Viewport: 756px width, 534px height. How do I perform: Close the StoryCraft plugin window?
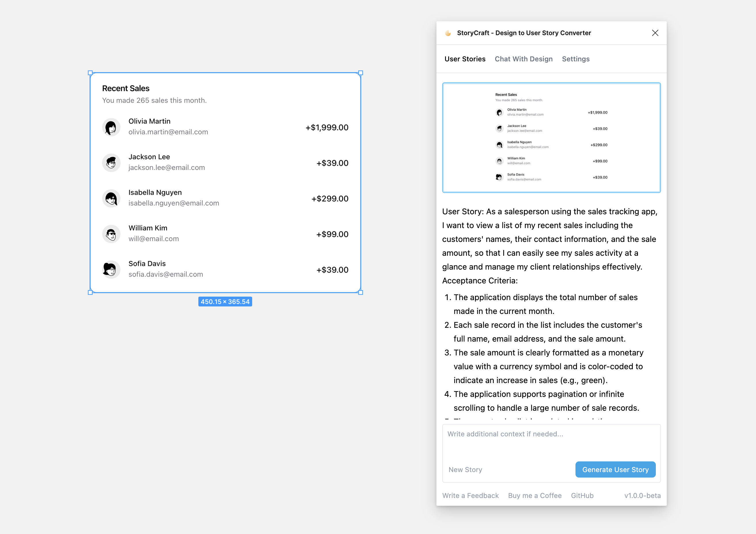[x=655, y=33]
